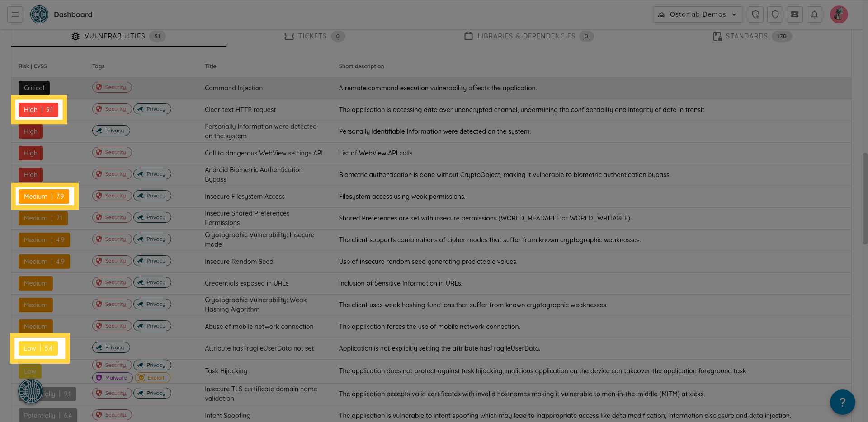
Task: Open the shield icon in top bar
Action: tap(775, 14)
